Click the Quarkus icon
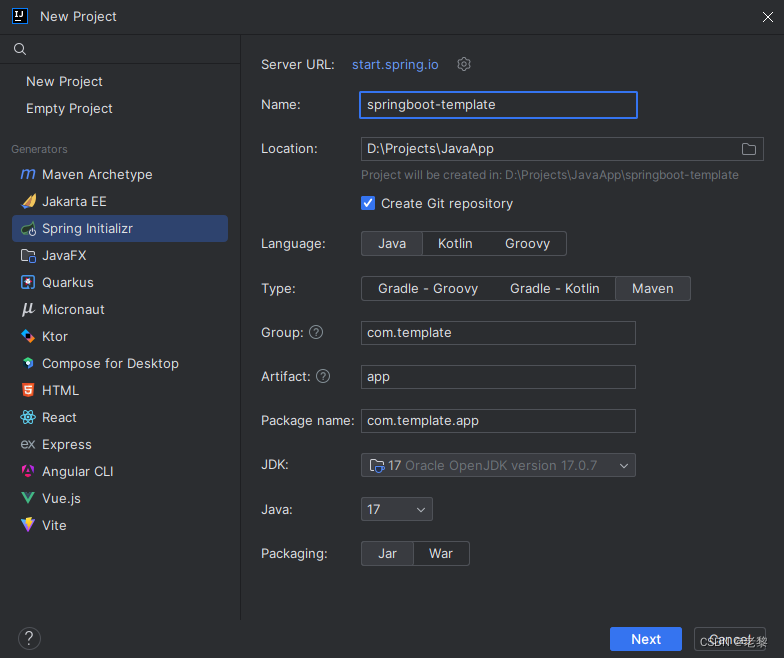Viewport: 784px width, 658px height. 28,282
